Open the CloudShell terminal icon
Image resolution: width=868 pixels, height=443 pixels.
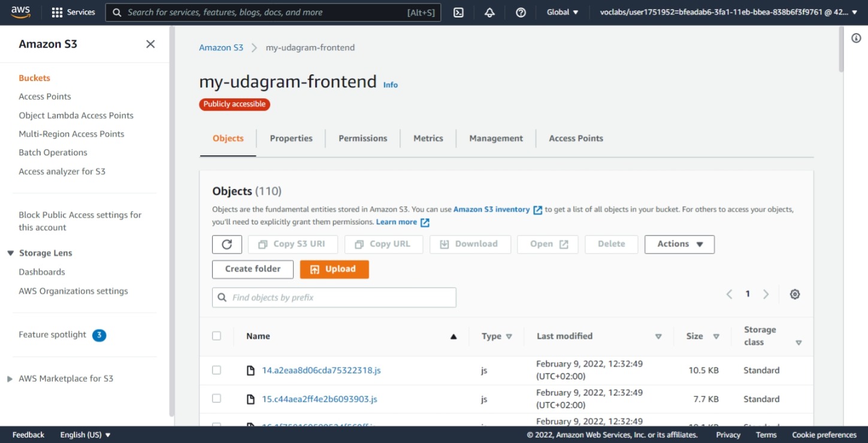tap(458, 11)
